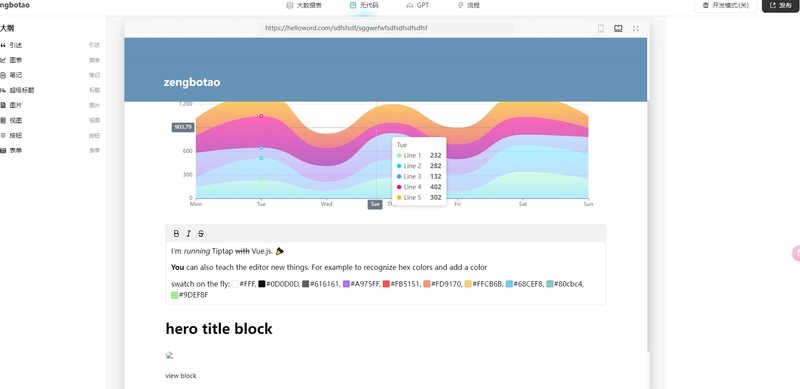Click the #FB5151 red color swatch
Viewport: 800px width, 389px height.
tap(386, 284)
